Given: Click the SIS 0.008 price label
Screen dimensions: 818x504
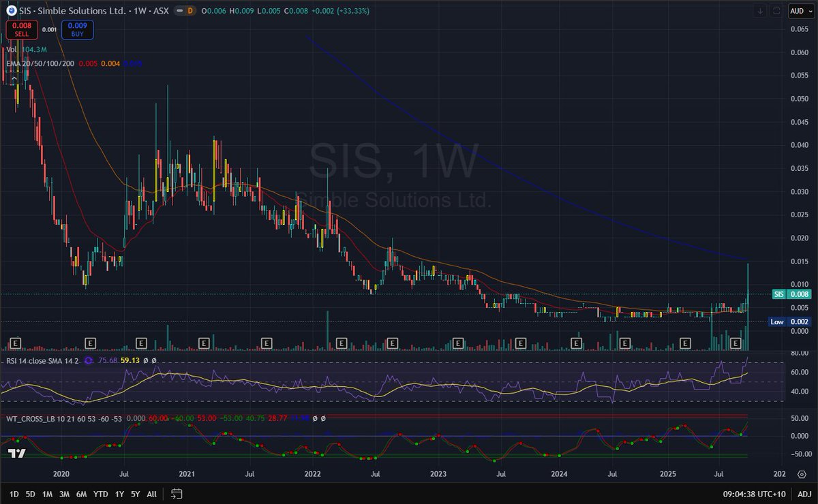Looking at the screenshot, I should pyautogui.click(x=790, y=294).
